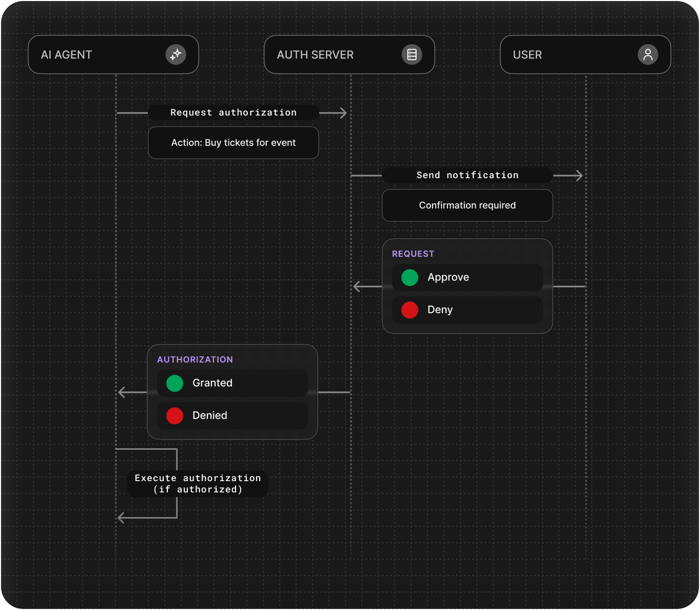This screenshot has height=610, width=700.
Task: Click the Execute authorization self-loop label
Action: [198, 483]
